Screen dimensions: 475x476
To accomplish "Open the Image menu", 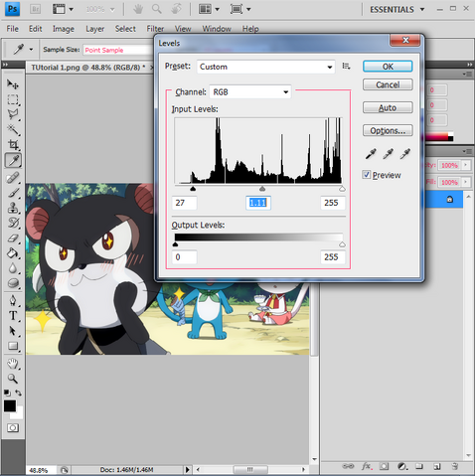I will 64,29.
